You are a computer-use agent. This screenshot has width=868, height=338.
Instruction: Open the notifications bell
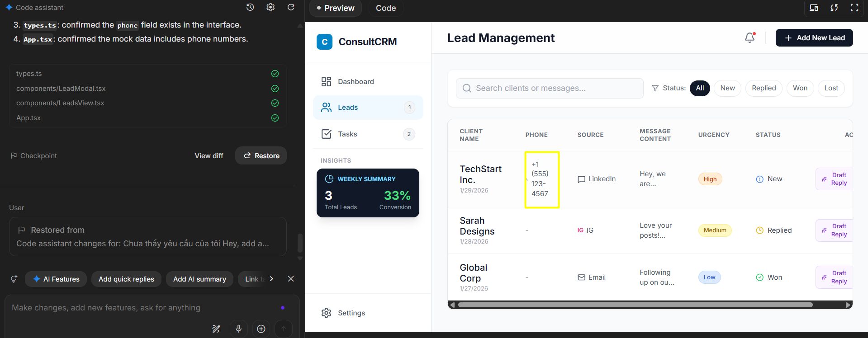coord(750,38)
